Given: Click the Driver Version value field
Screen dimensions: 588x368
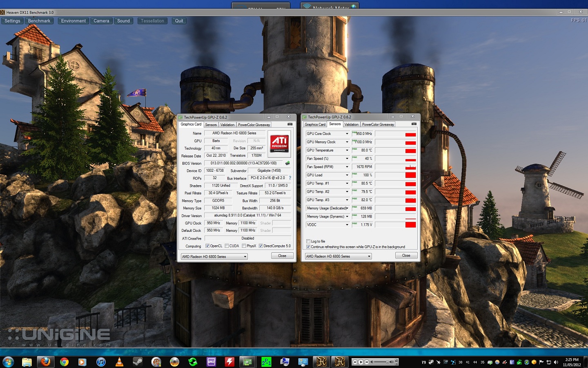Looking at the screenshot, I should click(x=247, y=215).
